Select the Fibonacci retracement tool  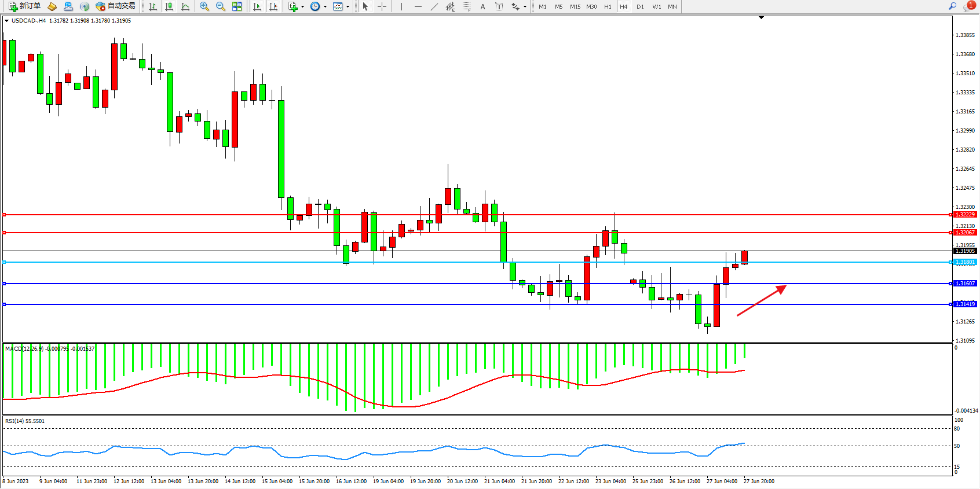[x=466, y=6]
